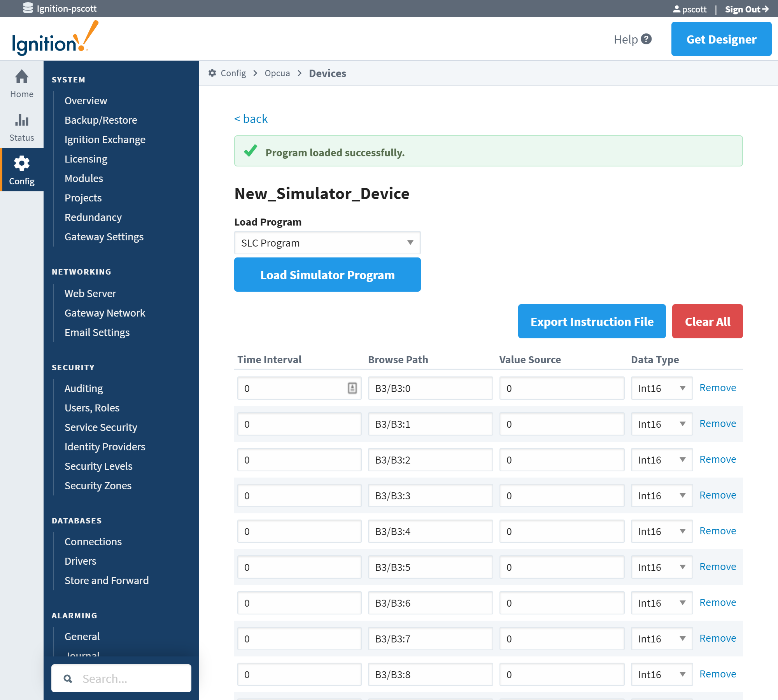Open Licensing page

(86, 159)
